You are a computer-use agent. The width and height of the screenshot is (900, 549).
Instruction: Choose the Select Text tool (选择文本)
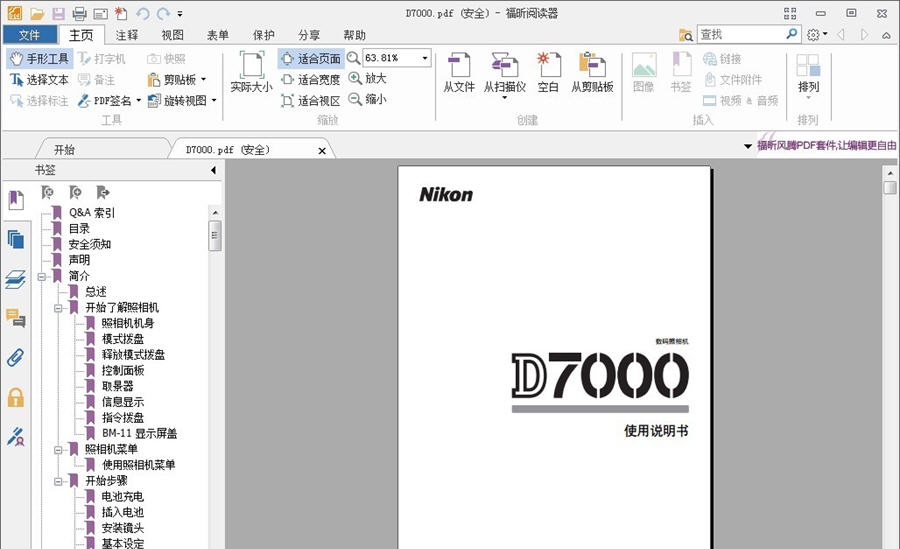tap(39, 80)
